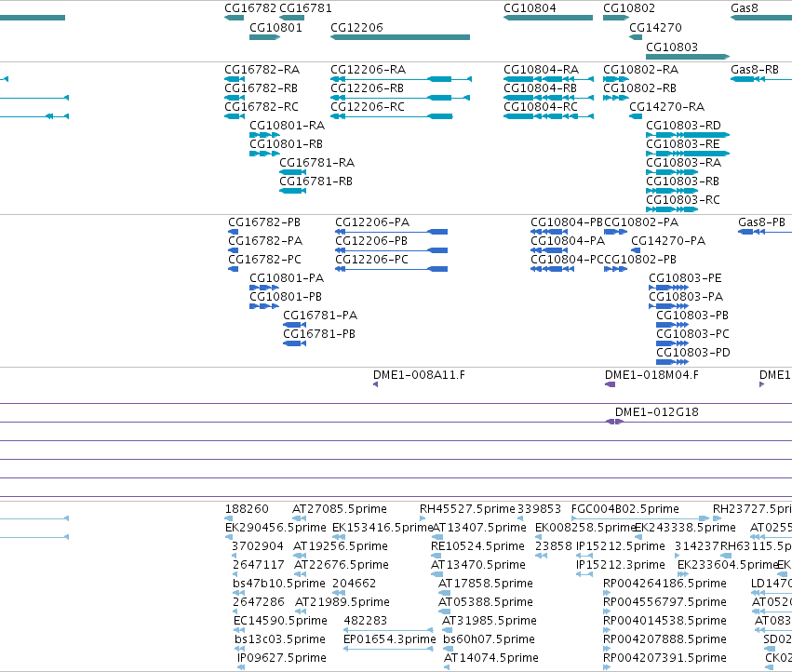
Task: Select EST IP15212.3prime
Action: click(621, 565)
